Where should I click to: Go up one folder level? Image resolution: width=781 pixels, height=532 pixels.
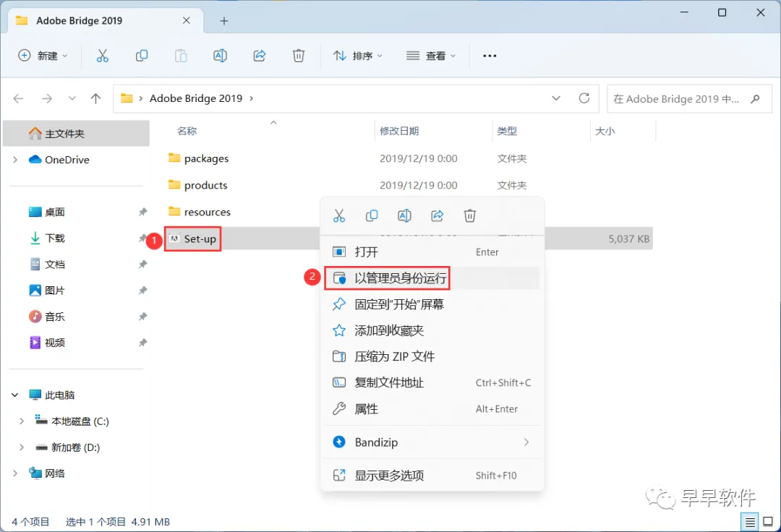tap(95, 98)
